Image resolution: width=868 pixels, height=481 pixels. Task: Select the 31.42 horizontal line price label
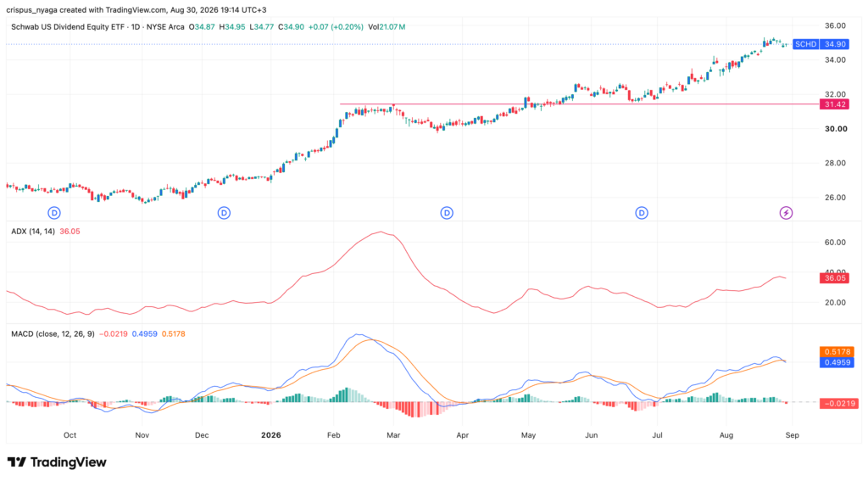pos(834,104)
